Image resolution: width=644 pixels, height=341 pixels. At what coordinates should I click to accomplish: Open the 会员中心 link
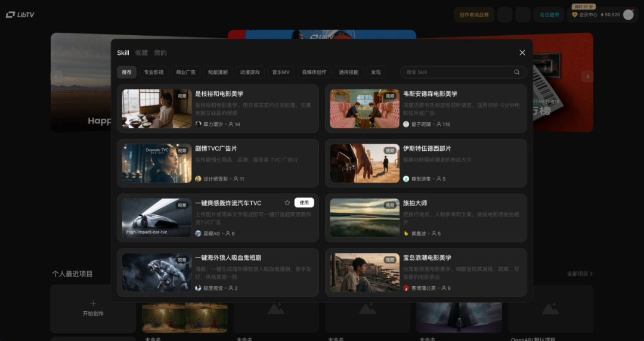588,15
